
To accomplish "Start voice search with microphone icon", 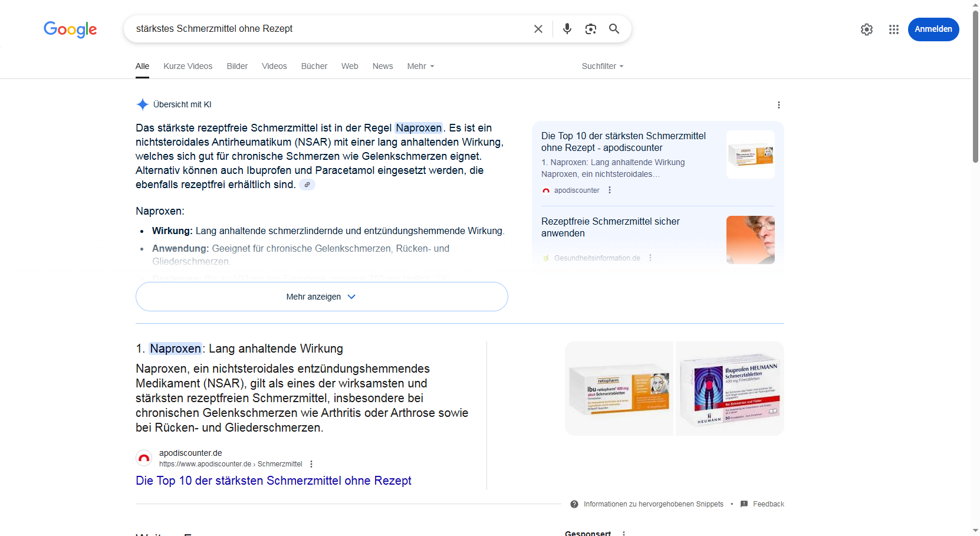I will pos(567,29).
